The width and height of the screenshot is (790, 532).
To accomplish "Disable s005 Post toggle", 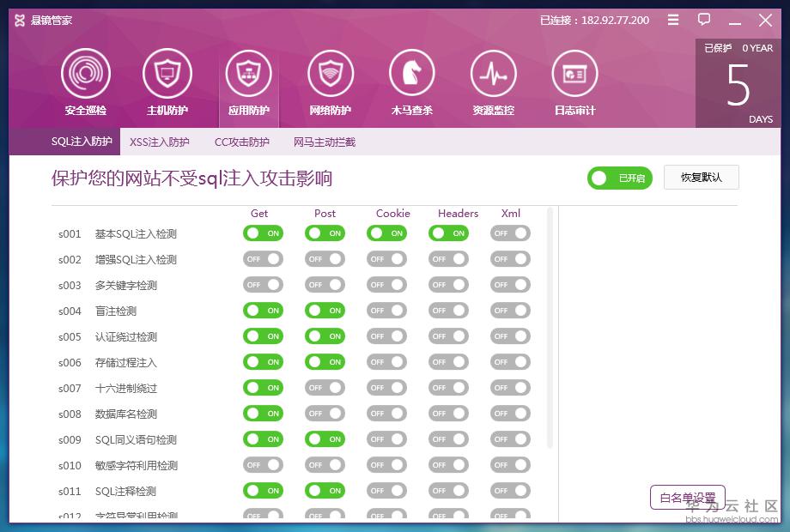I will pyautogui.click(x=325, y=336).
